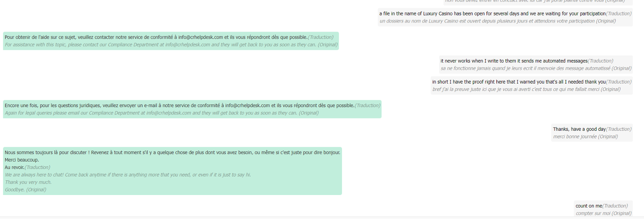The width and height of the screenshot is (644, 219).
Task: Select the 'Goodbye. (Original)' line
Action: point(25,189)
